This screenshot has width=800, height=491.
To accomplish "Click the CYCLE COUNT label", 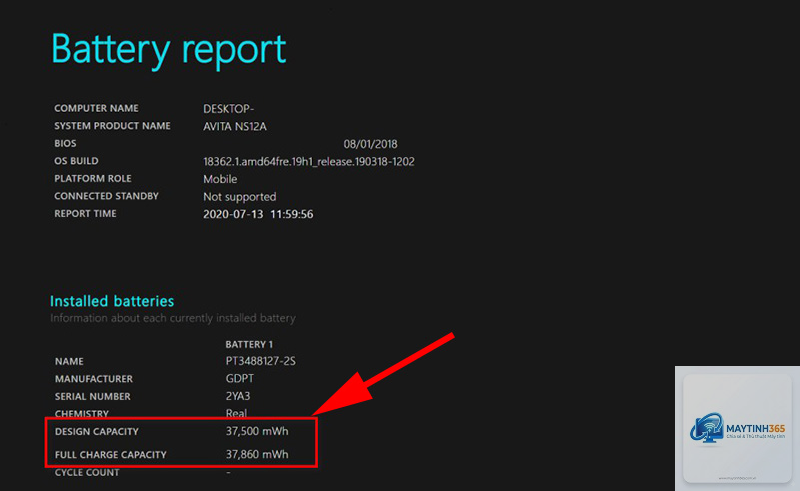I will 87,473.
